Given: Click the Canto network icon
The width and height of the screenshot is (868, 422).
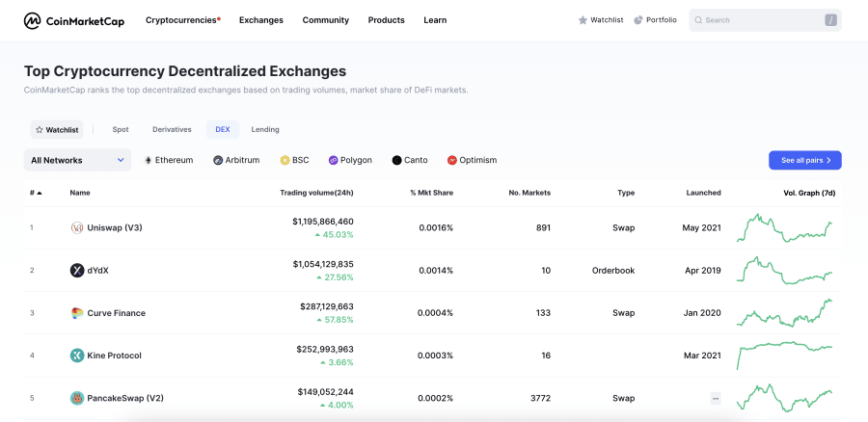Looking at the screenshot, I should (396, 160).
